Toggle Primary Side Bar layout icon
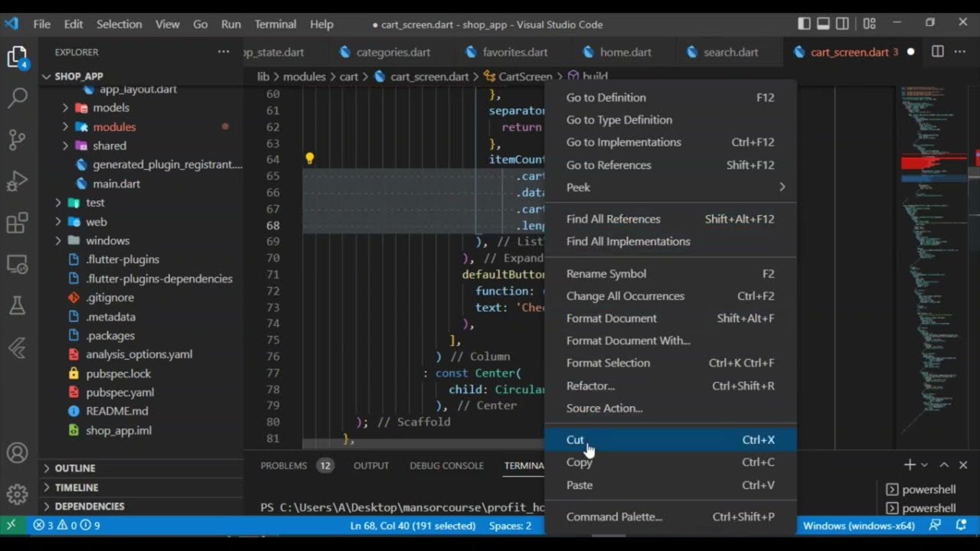 click(x=804, y=24)
